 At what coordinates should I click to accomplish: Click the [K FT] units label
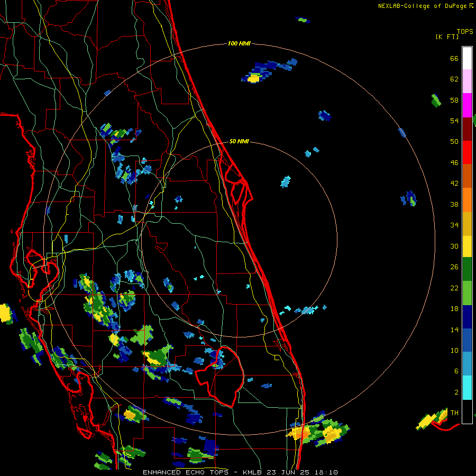click(x=447, y=36)
